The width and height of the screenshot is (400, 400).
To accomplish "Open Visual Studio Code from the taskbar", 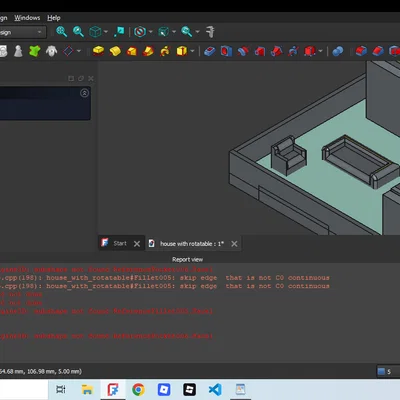I will tap(215, 389).
